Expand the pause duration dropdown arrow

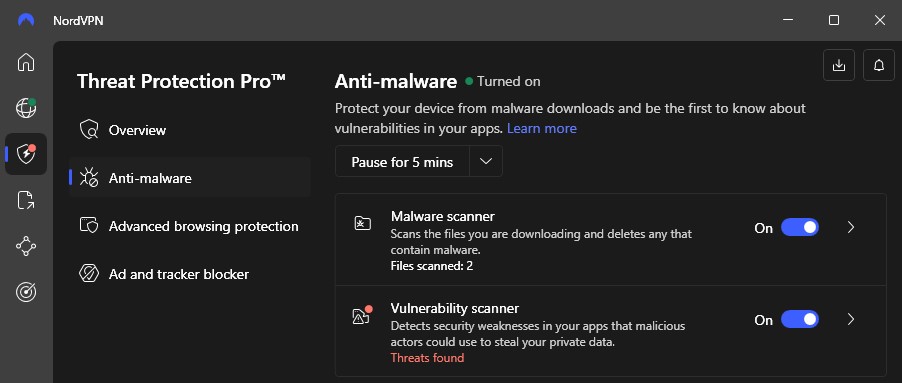(x=486, y=162)
